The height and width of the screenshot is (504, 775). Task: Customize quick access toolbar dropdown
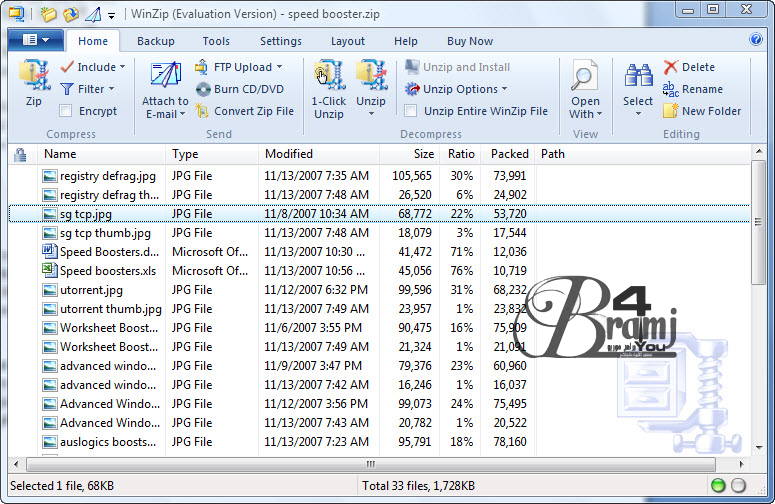(x=112, y=16)
